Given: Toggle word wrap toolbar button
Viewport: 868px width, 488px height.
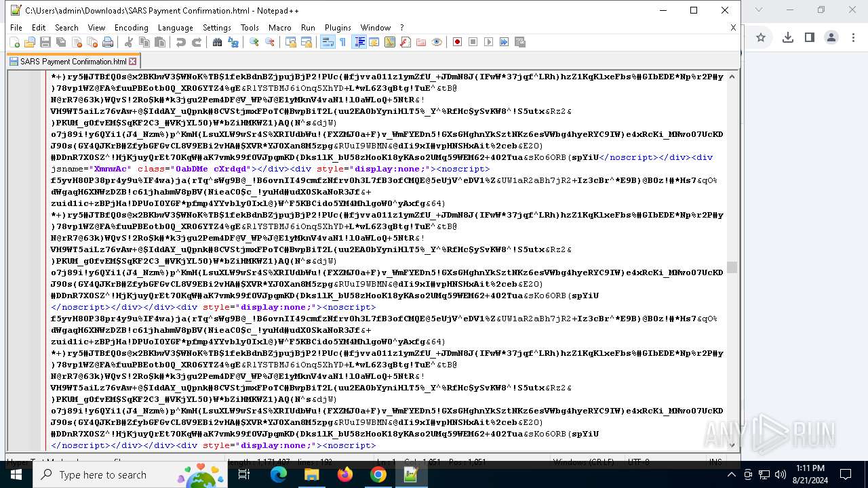Looking at the screenshot, I should pyautogui.click(x=328, y=42).
